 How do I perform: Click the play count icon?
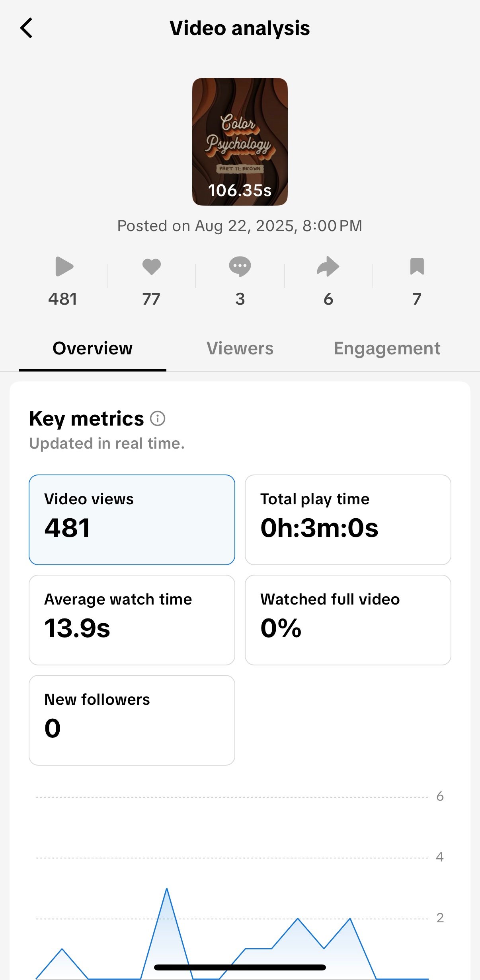(x=64, y=266)
